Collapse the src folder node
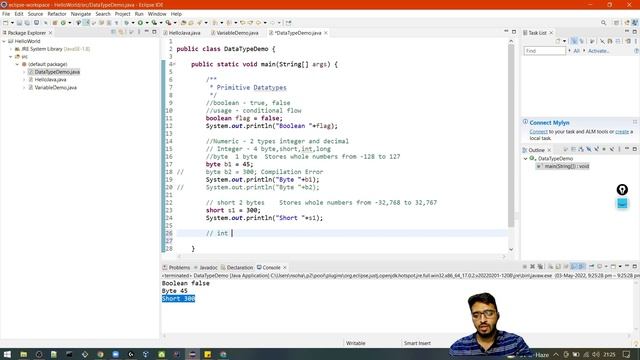The height and width of the screenshot is (360, 640). click(x=11, y=57)
